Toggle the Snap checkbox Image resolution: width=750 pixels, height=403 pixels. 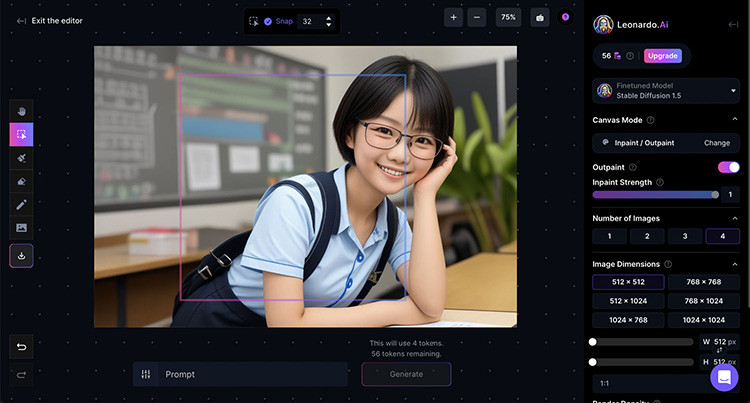268,21
